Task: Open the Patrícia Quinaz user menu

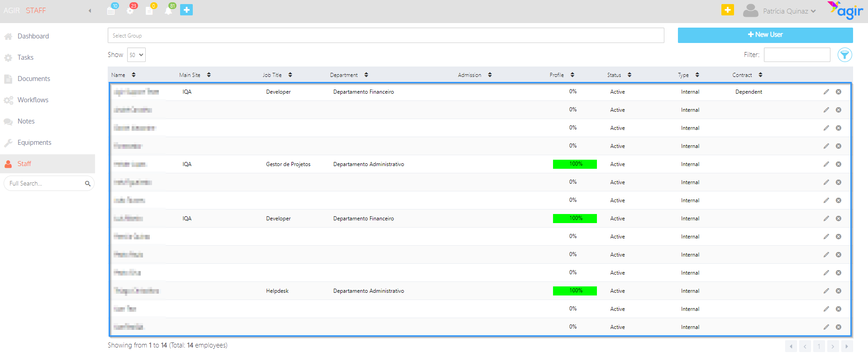Action: pyautogui.click(x=779, y=11)
